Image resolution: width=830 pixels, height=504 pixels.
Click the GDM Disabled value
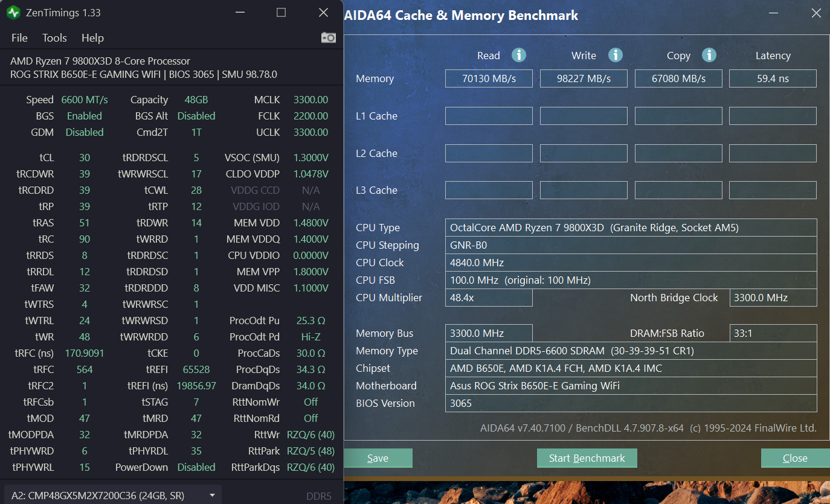pyautogui.click(x=85, y=132)
